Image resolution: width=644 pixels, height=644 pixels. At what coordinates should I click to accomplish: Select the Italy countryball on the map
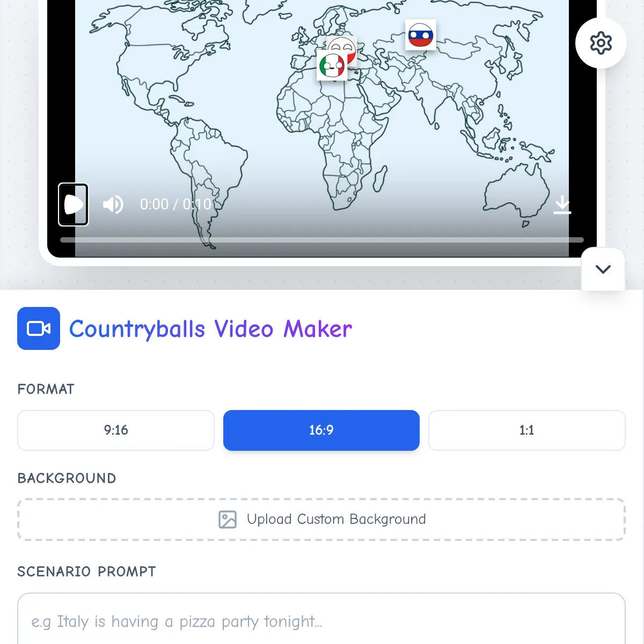[332, 66]
